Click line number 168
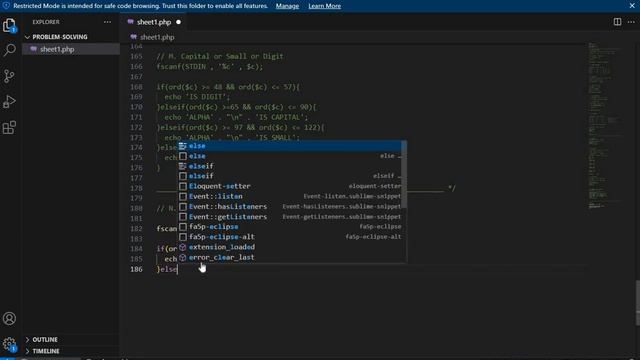640x360 pixels. pyautogui.click(x=136, y=87)
